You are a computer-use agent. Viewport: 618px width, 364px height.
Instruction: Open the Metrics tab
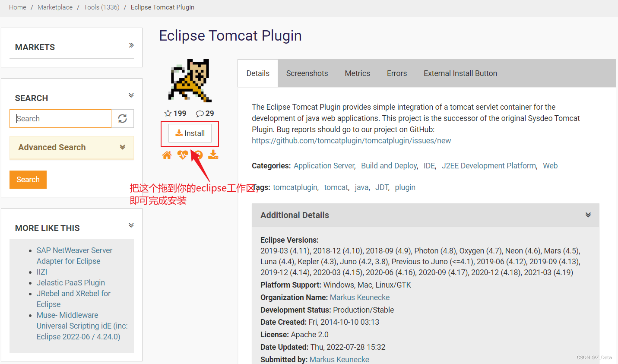point(357,73)
